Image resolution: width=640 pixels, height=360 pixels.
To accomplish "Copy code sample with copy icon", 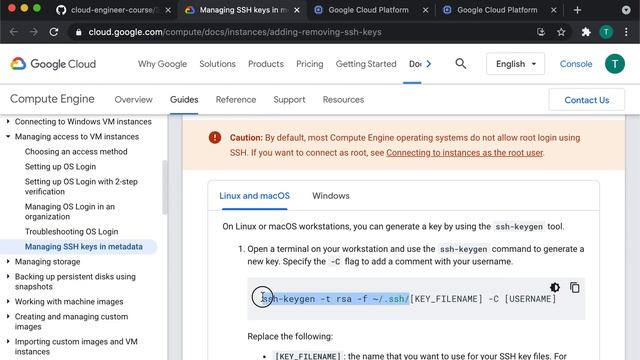I will 575,287.
